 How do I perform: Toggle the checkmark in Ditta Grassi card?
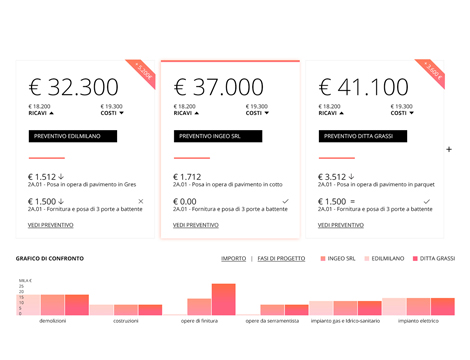point(427,201)
